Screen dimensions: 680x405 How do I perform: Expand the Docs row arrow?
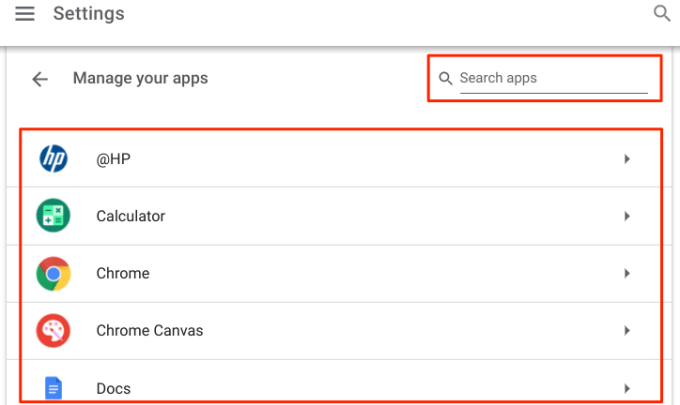point(627,388)
